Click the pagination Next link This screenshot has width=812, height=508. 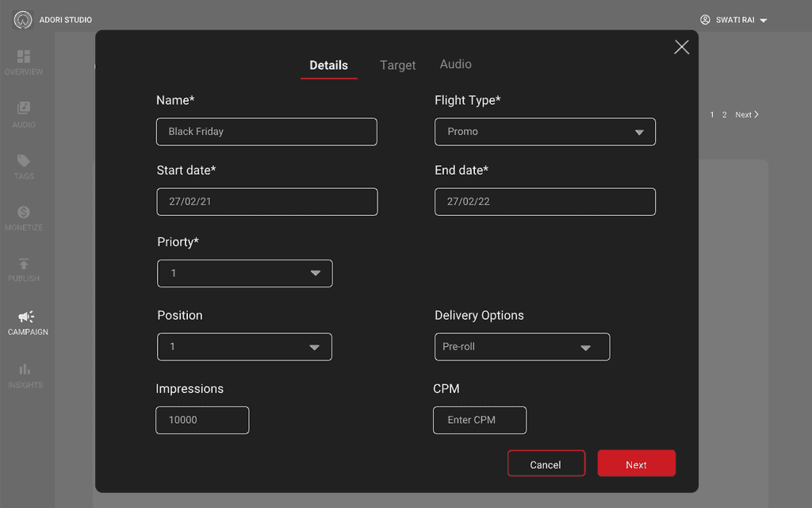click(x=747, y=114)
